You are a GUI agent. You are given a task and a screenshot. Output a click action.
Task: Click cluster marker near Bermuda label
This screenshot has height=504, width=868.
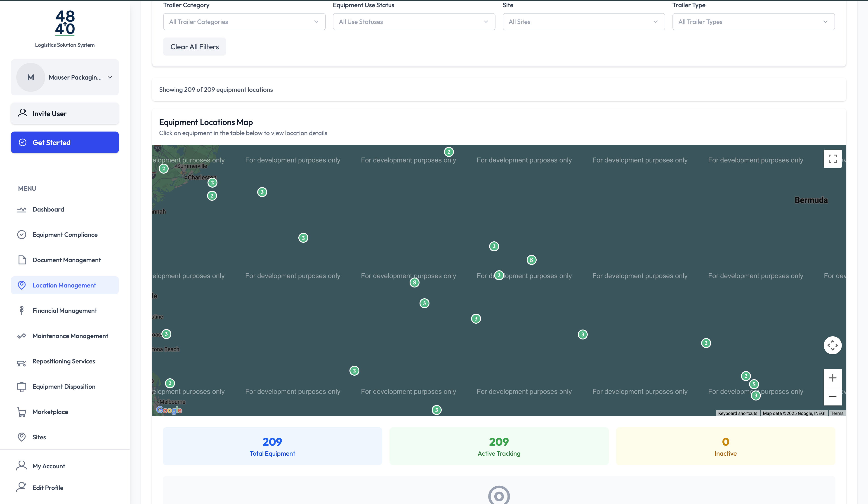706,343
